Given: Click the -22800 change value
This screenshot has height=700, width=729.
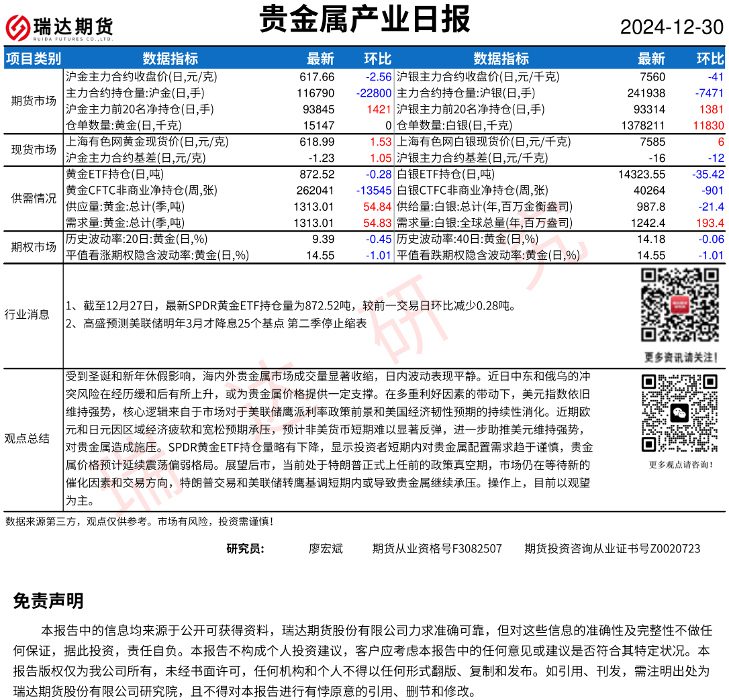Looking at the screenshot, I should point(374,93).
